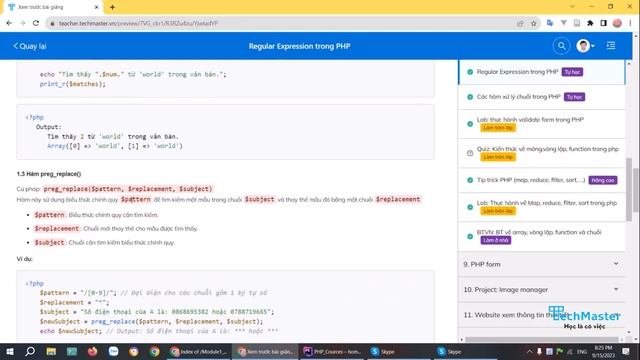
Task: Click the heading '1.3 Hàm preg_replace()'
Action: pos(49,174)
